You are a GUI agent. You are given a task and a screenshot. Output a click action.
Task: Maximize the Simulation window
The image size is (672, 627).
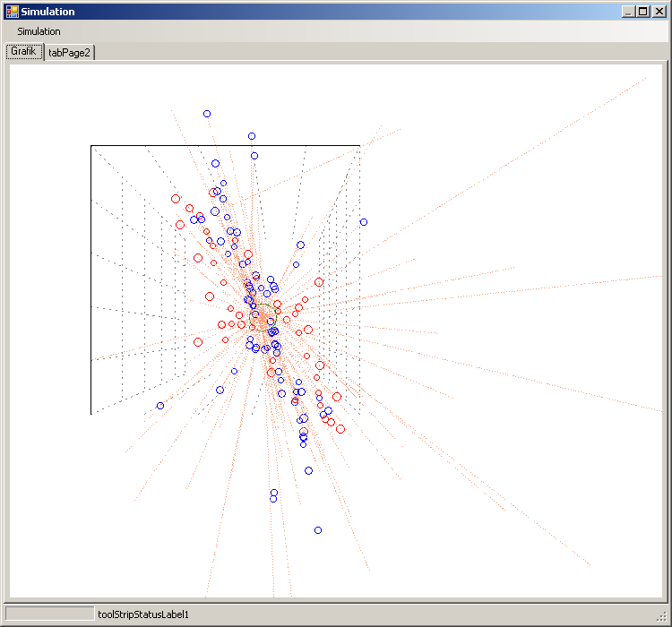pyautogui.click(x=643, y=12)
